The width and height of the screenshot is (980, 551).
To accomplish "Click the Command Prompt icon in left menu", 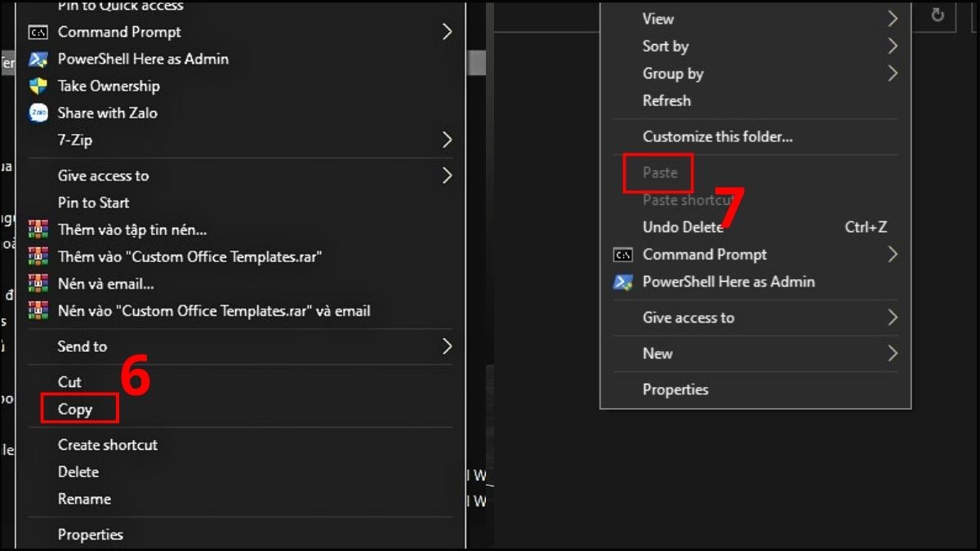I will click(38, 33).
